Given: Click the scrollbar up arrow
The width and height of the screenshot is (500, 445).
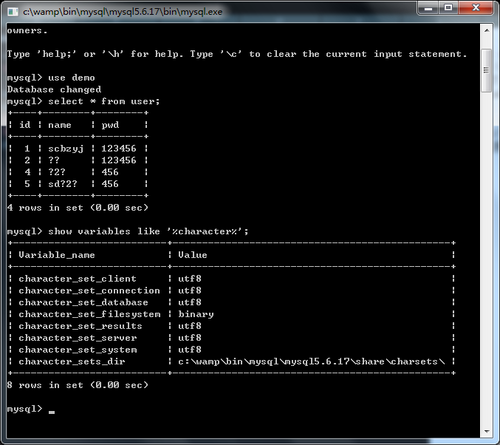Looking at the screenshot, I should tap(486, 31).
